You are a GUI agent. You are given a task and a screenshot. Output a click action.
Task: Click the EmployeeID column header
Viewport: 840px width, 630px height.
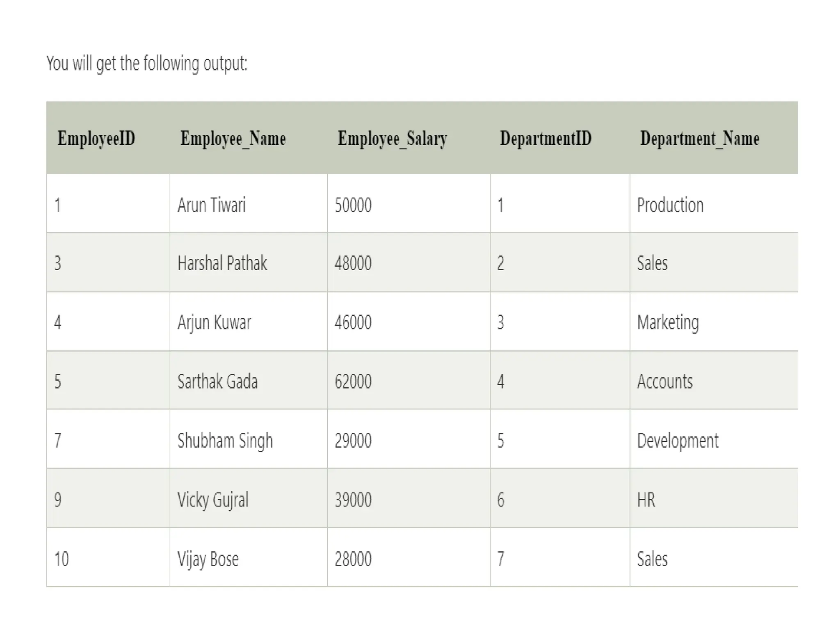(96, 138)
